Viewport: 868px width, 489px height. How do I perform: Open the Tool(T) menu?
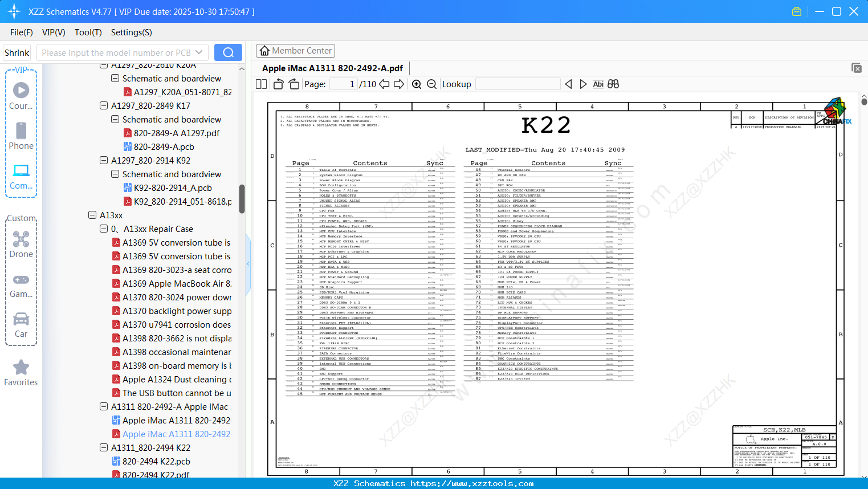pos(88,32)
